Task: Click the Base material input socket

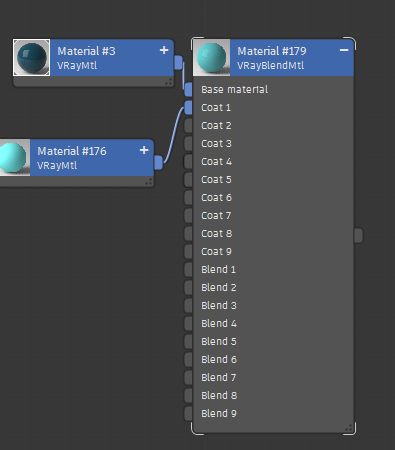Action: click(x=188, y=90)
